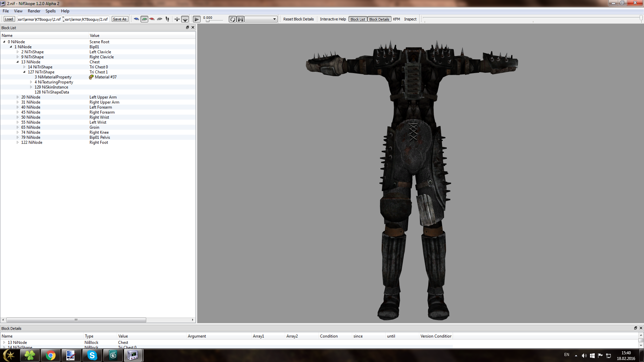Screen dimensions: 644x362
Task: Click the footprints walk view icon
Action: tap(167, 19)
